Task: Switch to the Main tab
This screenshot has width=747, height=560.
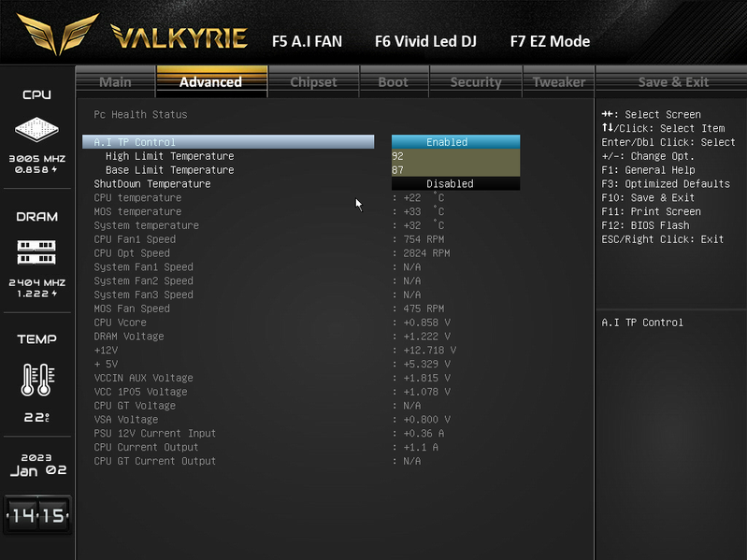Action: click(115, 82)
